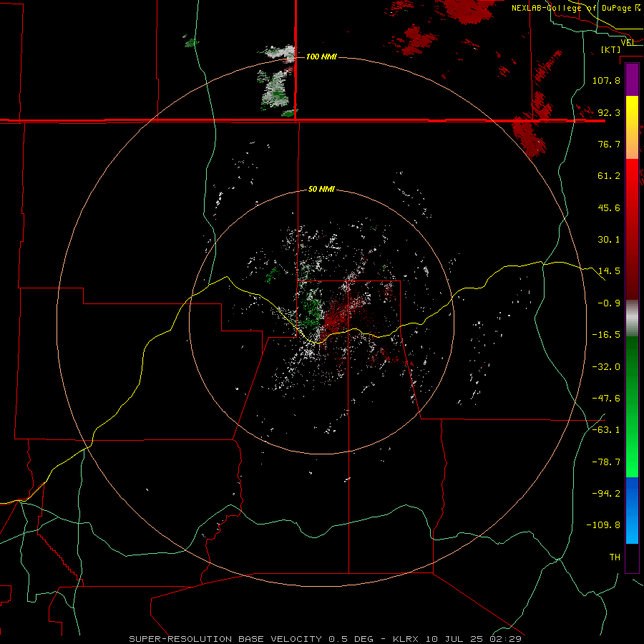Click the 50 NMI range ring label

click(321, 190)
